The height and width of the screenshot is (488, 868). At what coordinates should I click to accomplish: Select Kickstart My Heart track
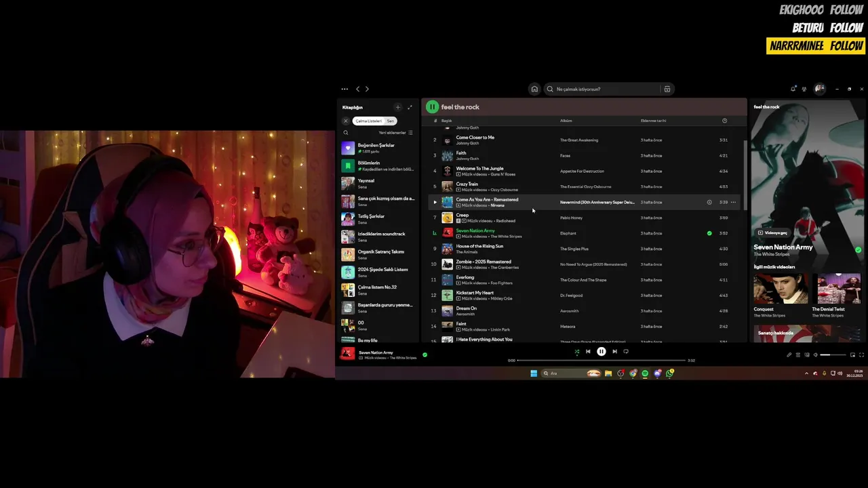click(585, 296)
